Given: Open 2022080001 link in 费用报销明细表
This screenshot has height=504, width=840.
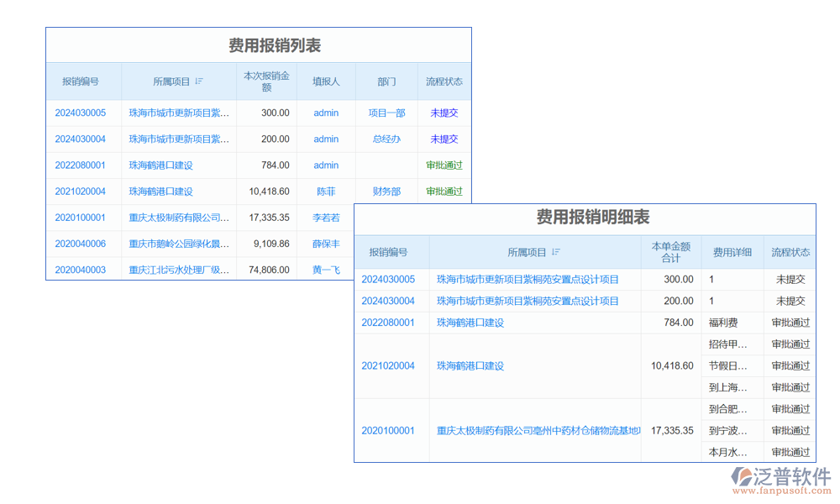Looking at the screenshot, I should [388, 323].
